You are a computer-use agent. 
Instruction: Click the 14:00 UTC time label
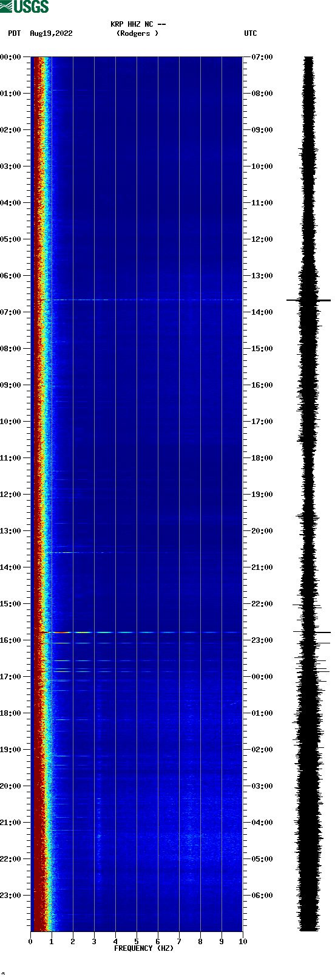pos(262,312)
